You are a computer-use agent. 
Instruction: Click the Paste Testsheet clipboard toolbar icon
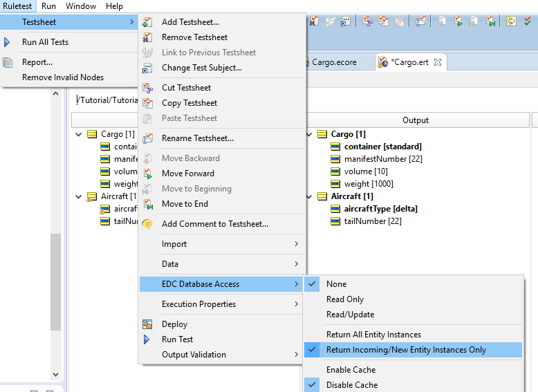[399, 21]
